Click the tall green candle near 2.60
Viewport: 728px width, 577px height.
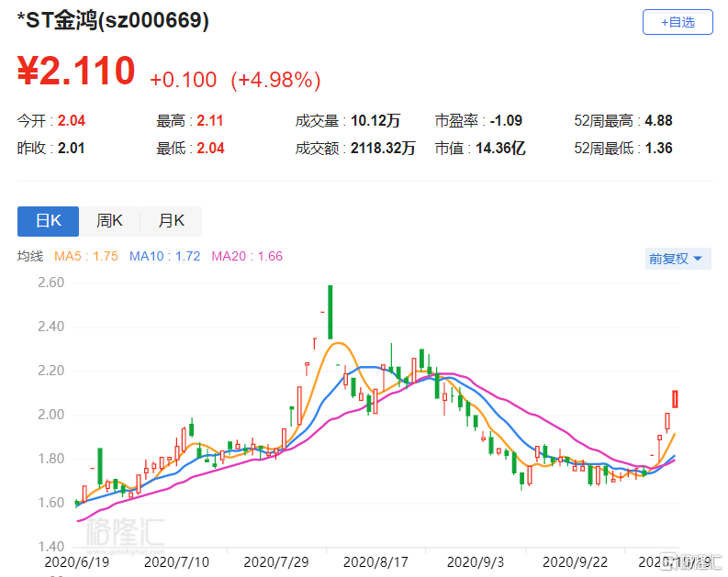pos(330,311)
